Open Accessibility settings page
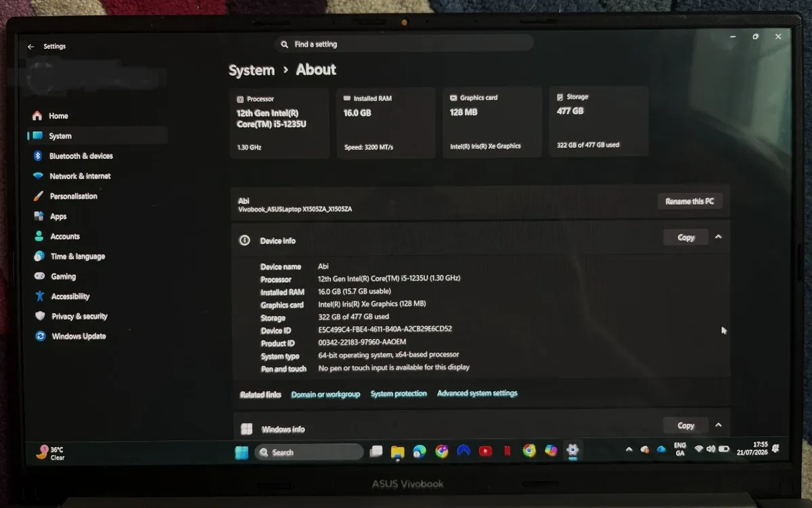The width and height of the screenshot is (812, 508). (x=97, y=296)
